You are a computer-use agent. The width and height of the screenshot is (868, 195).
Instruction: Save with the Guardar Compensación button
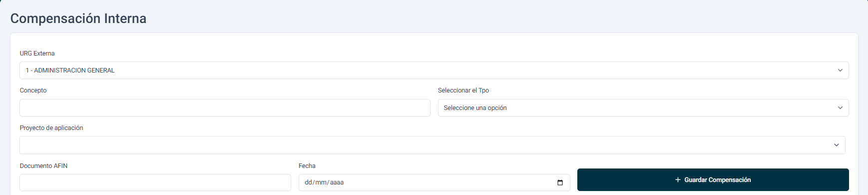click(713, 180)
